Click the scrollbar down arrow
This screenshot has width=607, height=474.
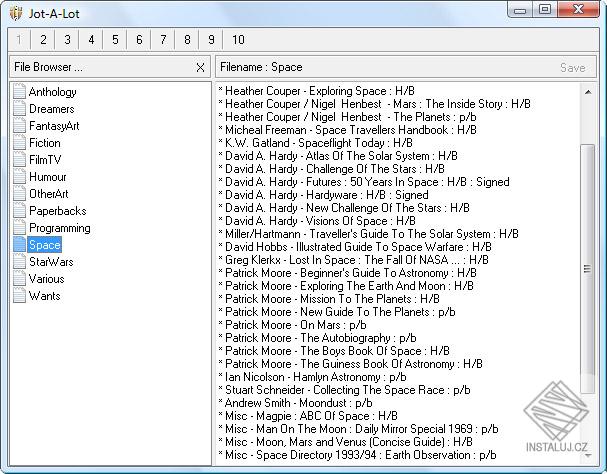point(588,456)
